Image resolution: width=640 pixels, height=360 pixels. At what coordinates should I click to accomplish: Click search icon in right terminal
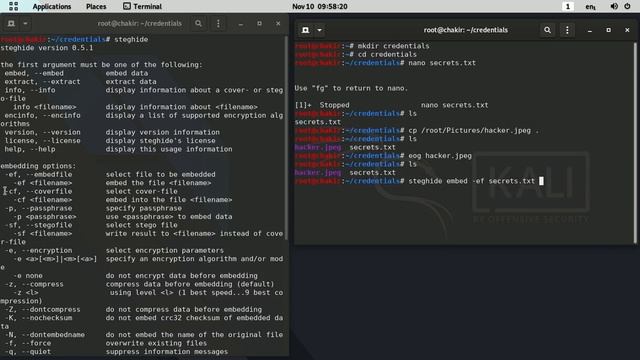[x=547, y=30]
